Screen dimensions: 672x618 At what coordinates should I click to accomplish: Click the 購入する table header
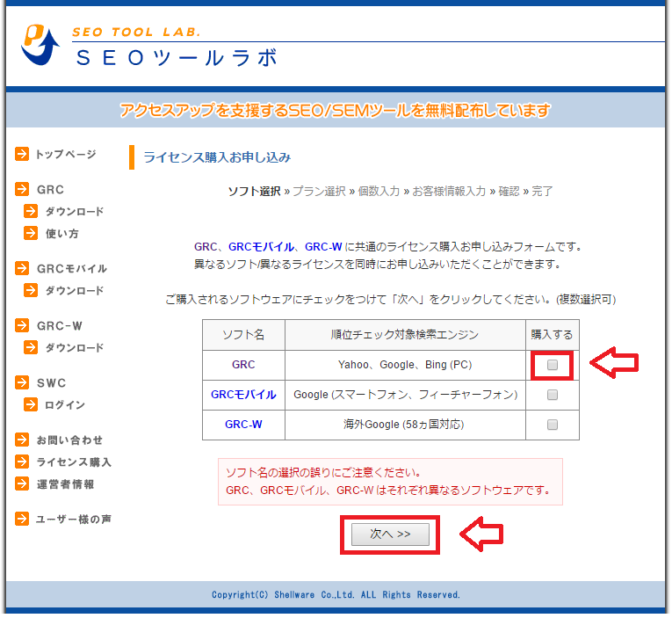click(x=552, y=335)
